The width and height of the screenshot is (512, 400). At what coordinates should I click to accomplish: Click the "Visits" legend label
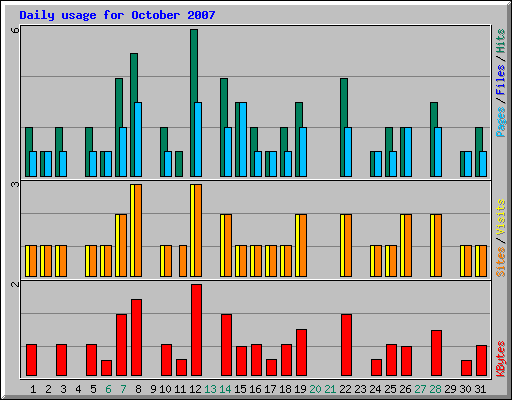(x=500, y=218)
